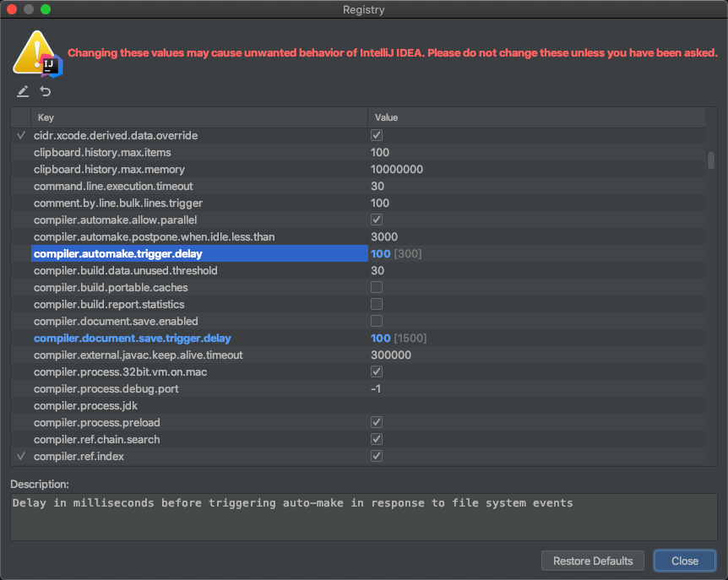728x580 pixels.
Task: Click the Value column header
Action: point(536,117)
